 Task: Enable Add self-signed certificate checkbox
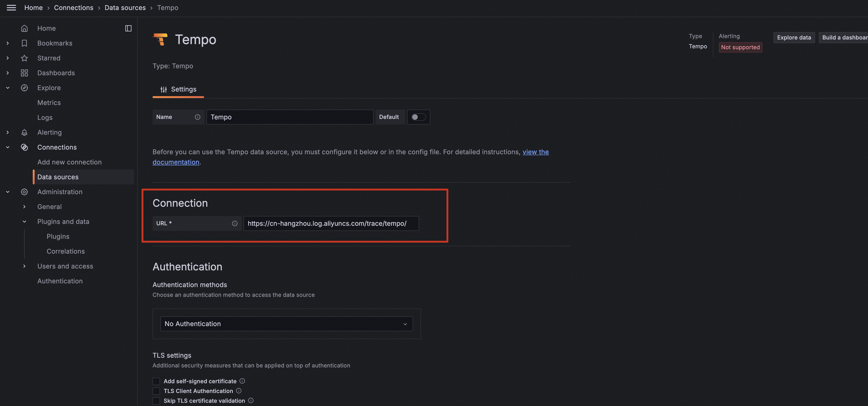(x=156, y=381)
